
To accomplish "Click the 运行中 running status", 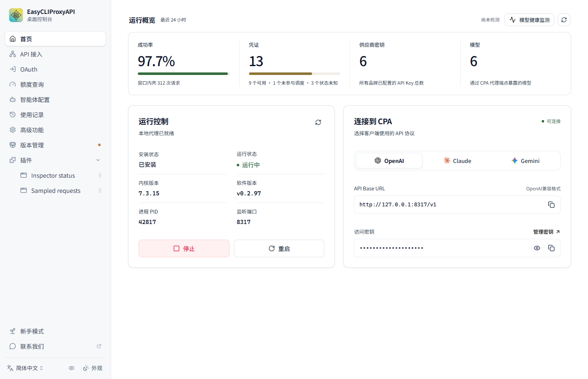I will [248, 165].
